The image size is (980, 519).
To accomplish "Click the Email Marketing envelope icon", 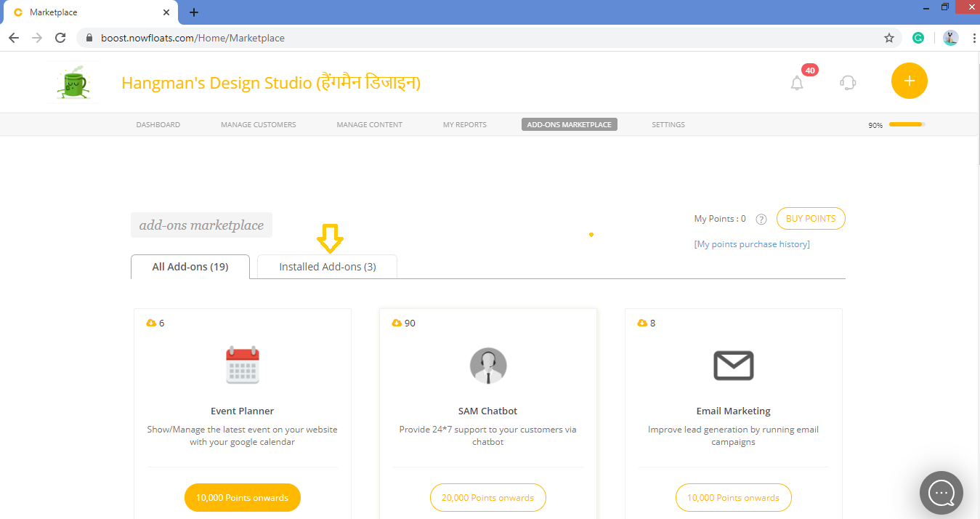I will [733, 366].
